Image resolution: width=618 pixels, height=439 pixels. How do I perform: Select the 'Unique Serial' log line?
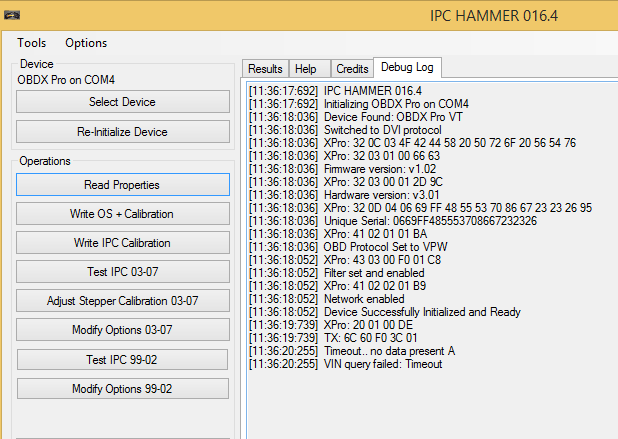click(x=393, y=221)
